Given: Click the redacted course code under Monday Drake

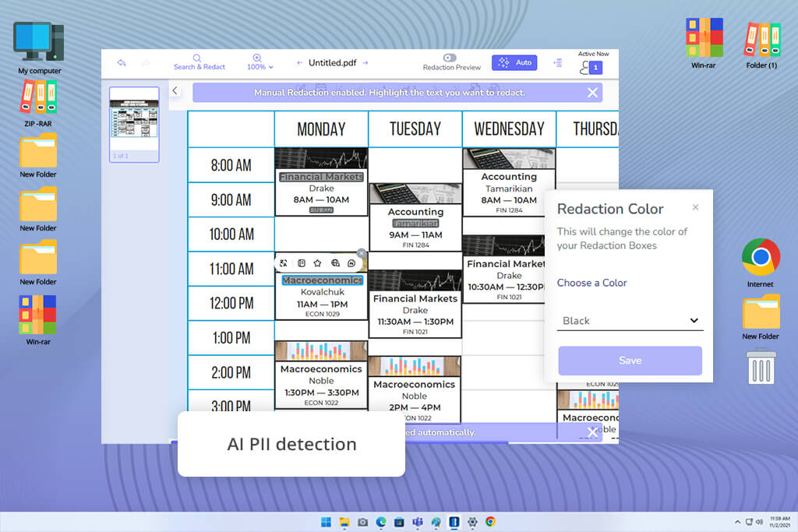Looking at the screenshot, I should [321, 210].
